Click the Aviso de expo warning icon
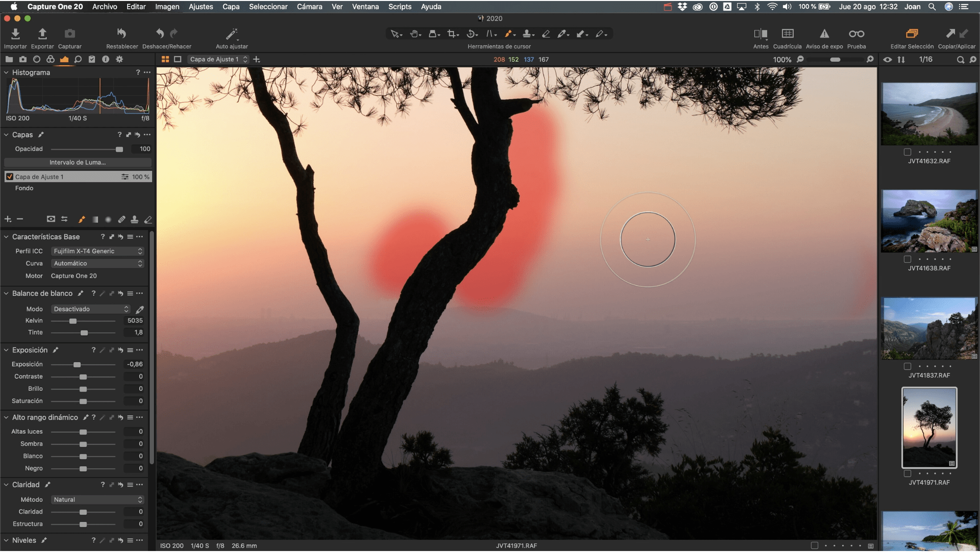980x552 pixels. [824, 34]
